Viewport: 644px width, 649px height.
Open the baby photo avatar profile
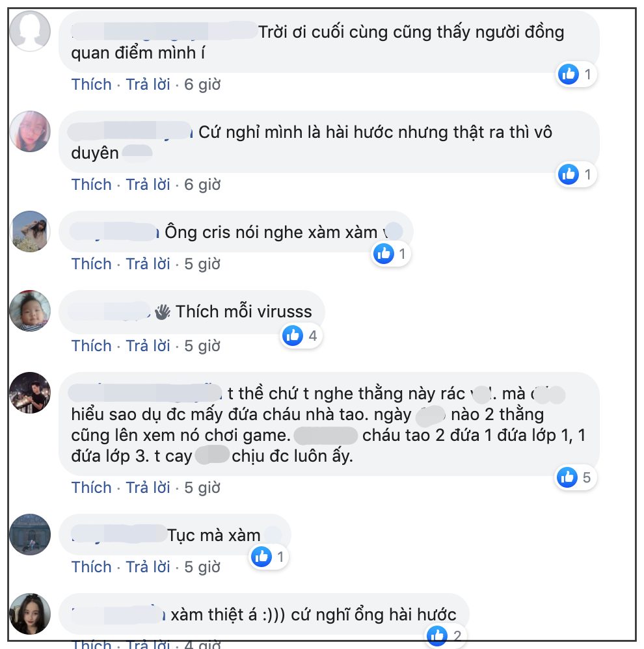30,311
